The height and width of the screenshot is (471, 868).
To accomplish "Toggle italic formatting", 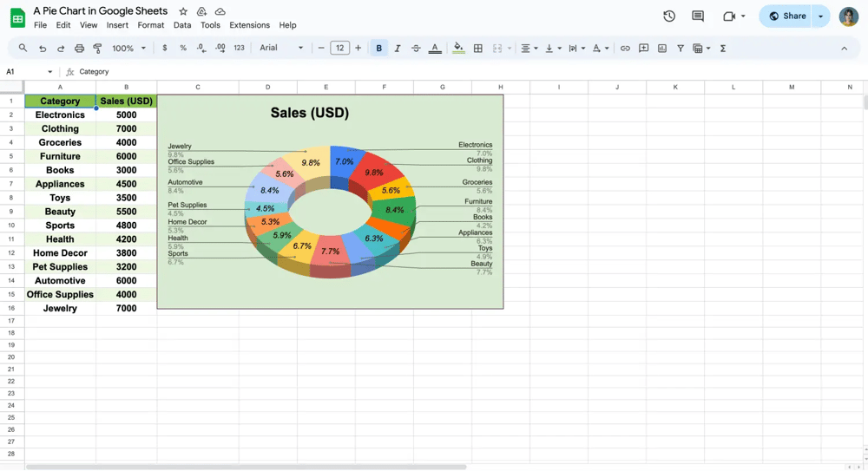I will click(398, 49).
